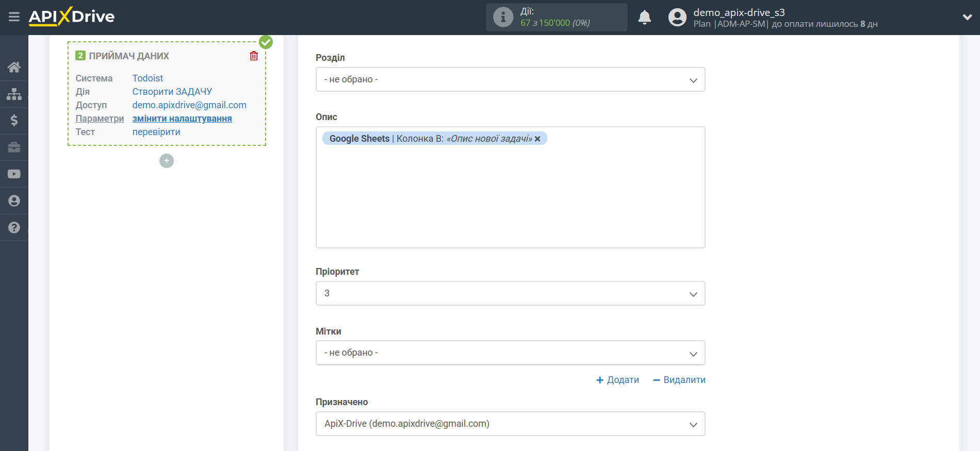The width and height of the screenshot is (980, 451).
Task: Open the video tutorials icon
Action: coord(14,174)
